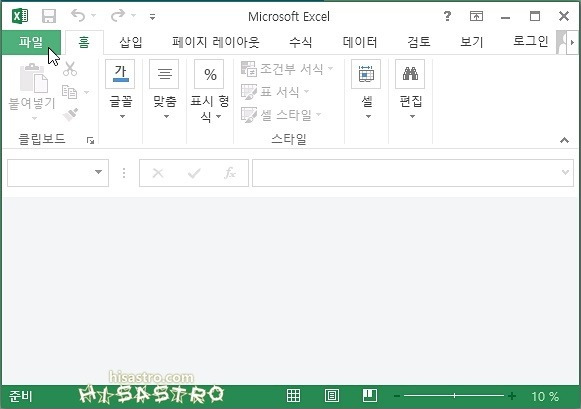Open the Redo history dropdown arrow

point(133,16)
